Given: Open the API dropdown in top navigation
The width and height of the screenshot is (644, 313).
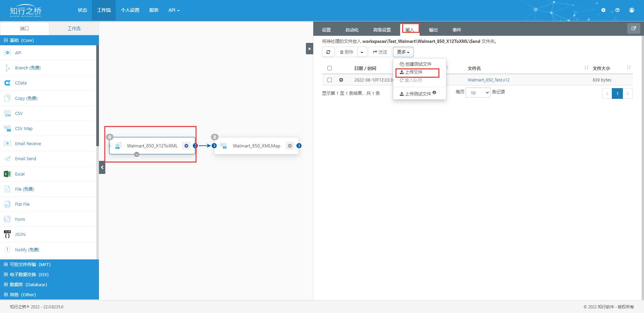Looking at the screenshot, I should [174, 10].
